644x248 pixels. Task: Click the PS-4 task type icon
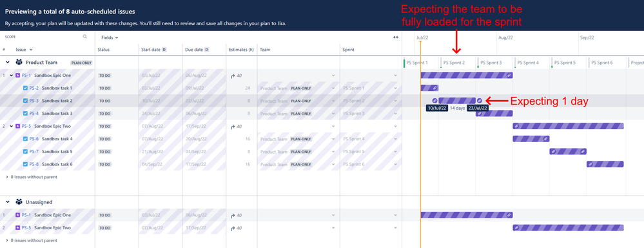(26, 114)
